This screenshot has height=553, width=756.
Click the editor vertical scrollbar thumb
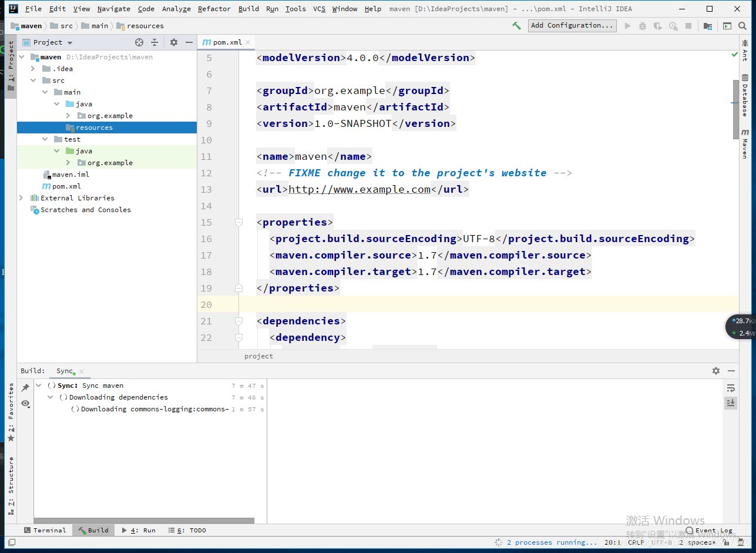point(735,109)
